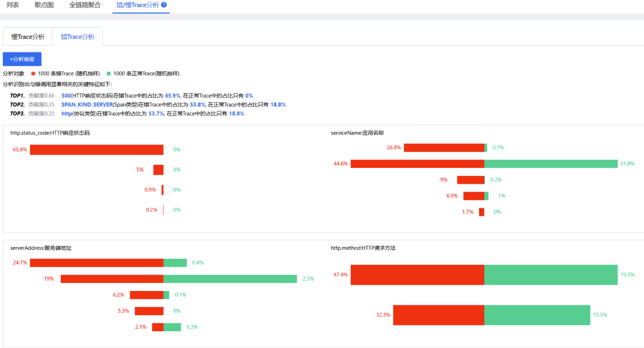Click the http protocol link in TOP3
This screenshot has width=644, height=348.
pos(67,114)
